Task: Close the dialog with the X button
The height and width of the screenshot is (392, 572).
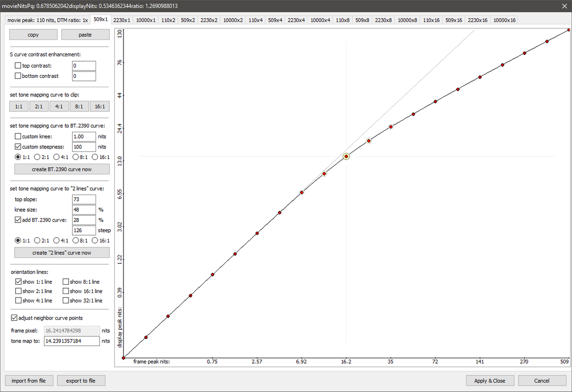Action: (x=564, y=6)
